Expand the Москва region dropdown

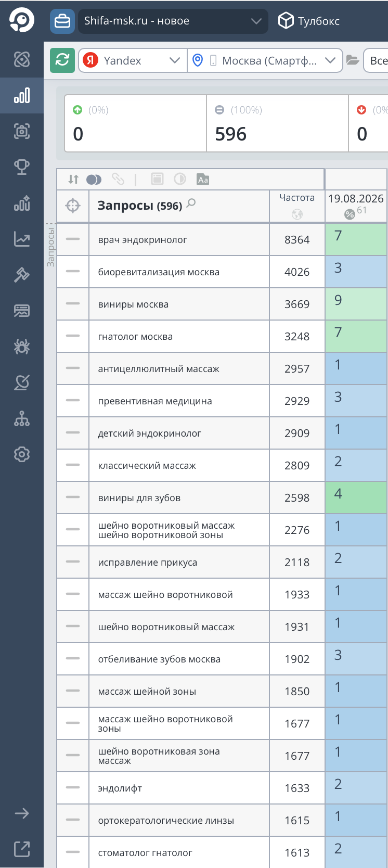[x=265, y=60]
